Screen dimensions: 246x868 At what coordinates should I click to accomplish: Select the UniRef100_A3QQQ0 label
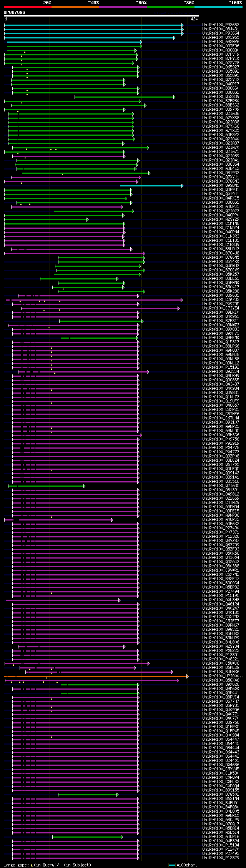click(x=221, y=50)
